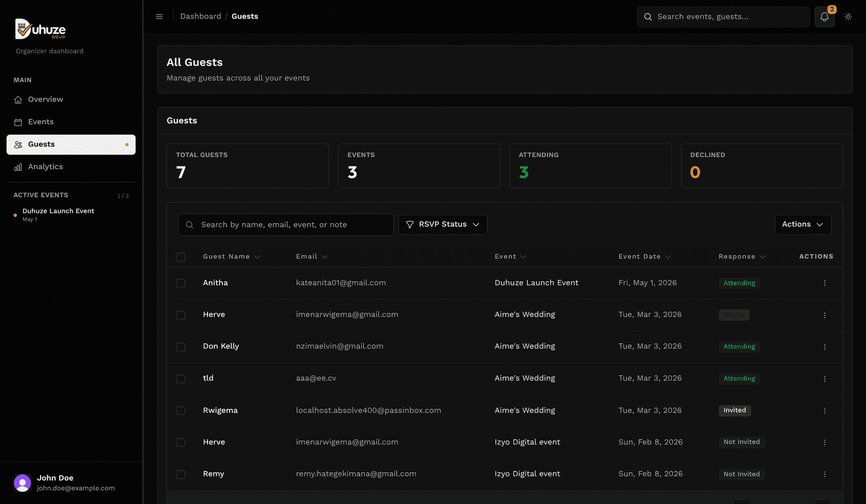Click the Events calendar icon

(18, 122)
